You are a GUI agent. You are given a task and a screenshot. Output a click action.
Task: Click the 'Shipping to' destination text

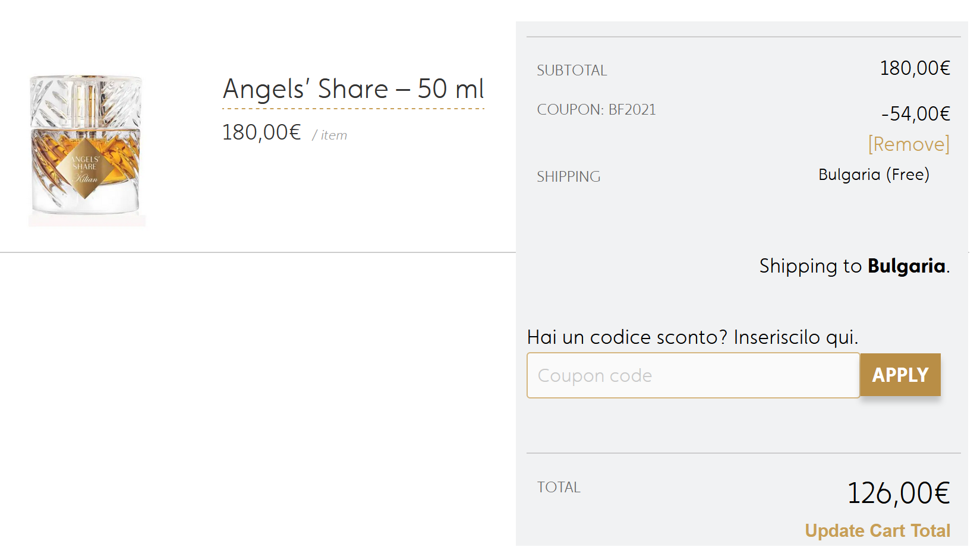811,266
